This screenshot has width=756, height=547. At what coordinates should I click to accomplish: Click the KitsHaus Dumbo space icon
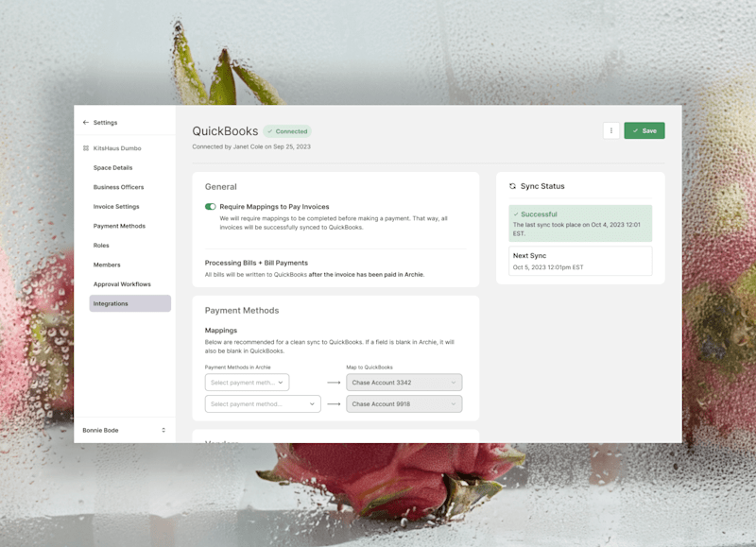pyautogui.click(x=86, y=148)
